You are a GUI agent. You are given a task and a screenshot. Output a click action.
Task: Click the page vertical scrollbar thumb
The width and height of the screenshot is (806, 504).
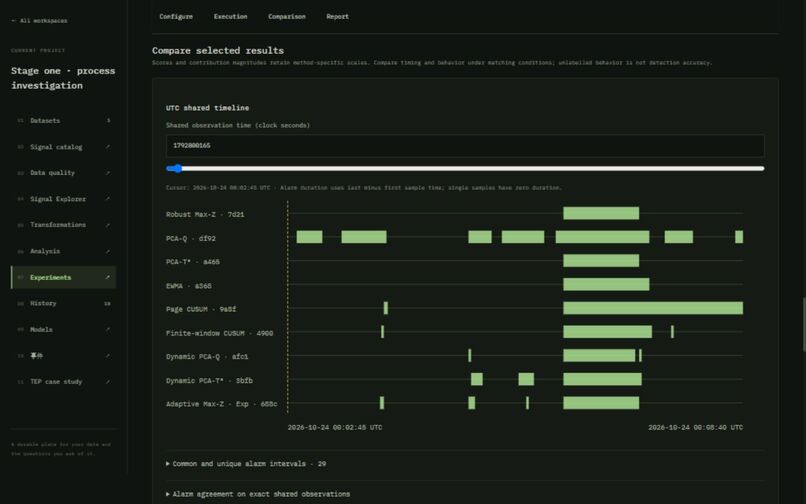(804, 324)
